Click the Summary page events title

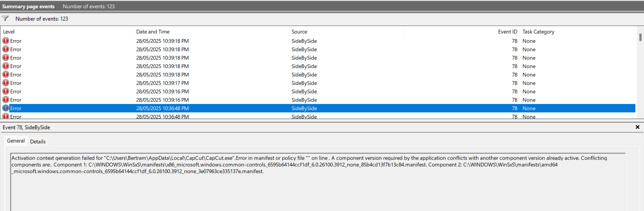(x=28, y=6)
